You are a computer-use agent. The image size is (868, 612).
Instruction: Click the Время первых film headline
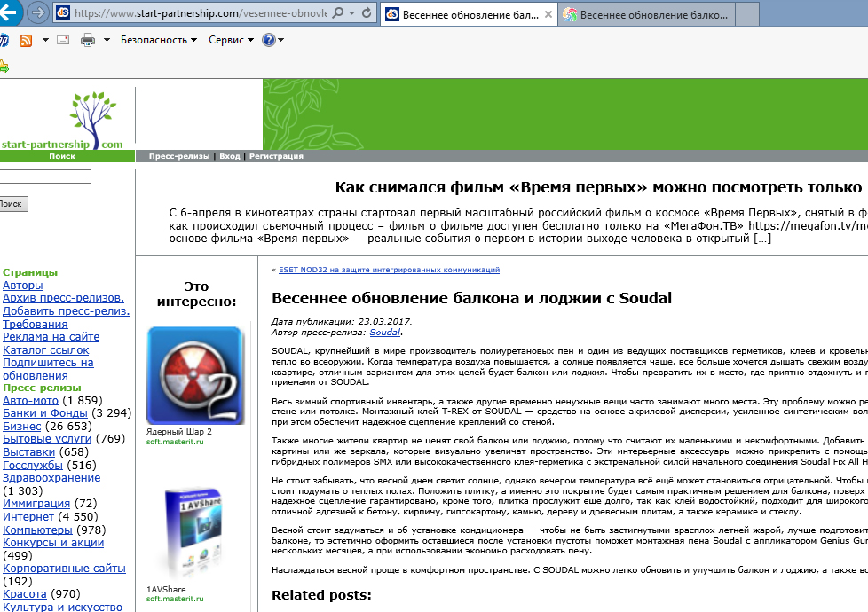(598, 187)
